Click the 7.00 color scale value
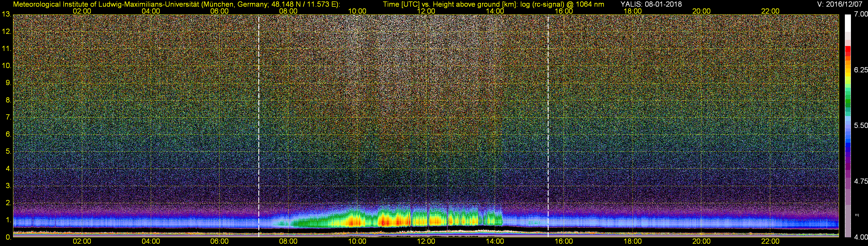The image size is (868, 246). (x=861, y=14)
